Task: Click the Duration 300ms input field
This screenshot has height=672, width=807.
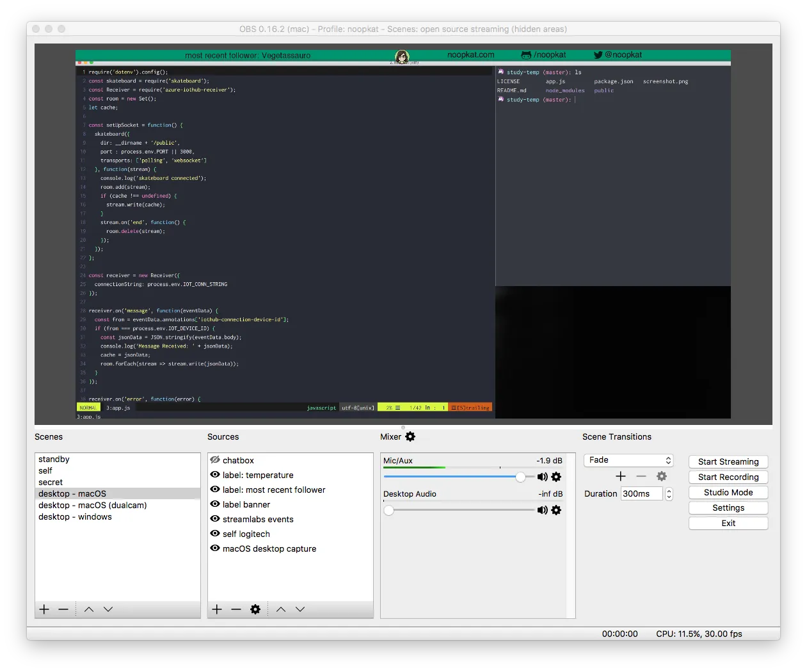Action: click(641, 494)
